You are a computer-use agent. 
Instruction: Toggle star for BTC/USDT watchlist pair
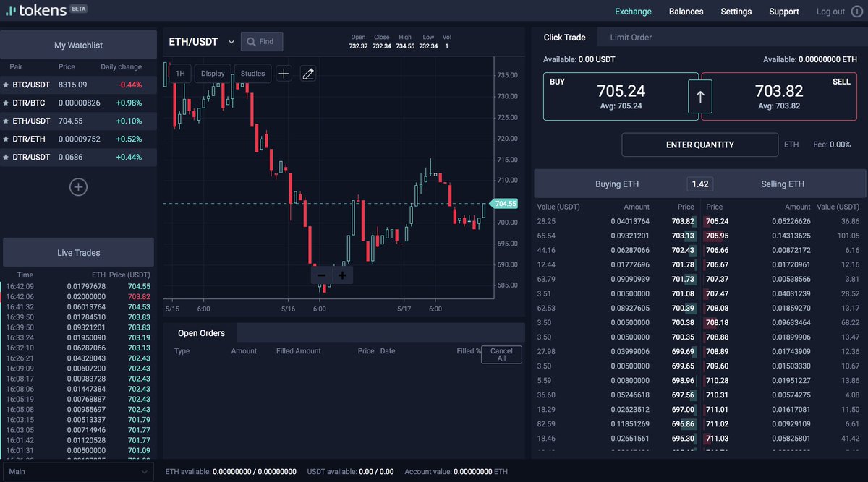pos(6,85)
